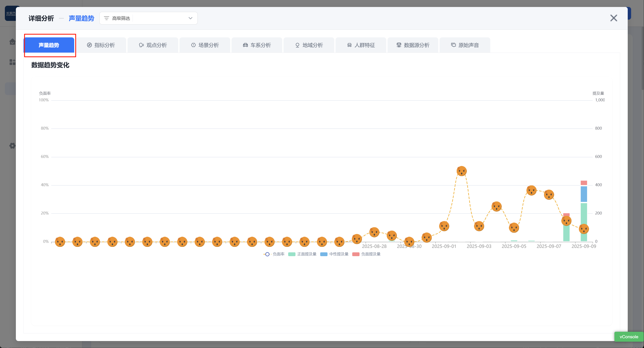Screen dimensions: 644x348
Task: Expand the 高级筛选 dropdown chevron
Action: (190, 18)
